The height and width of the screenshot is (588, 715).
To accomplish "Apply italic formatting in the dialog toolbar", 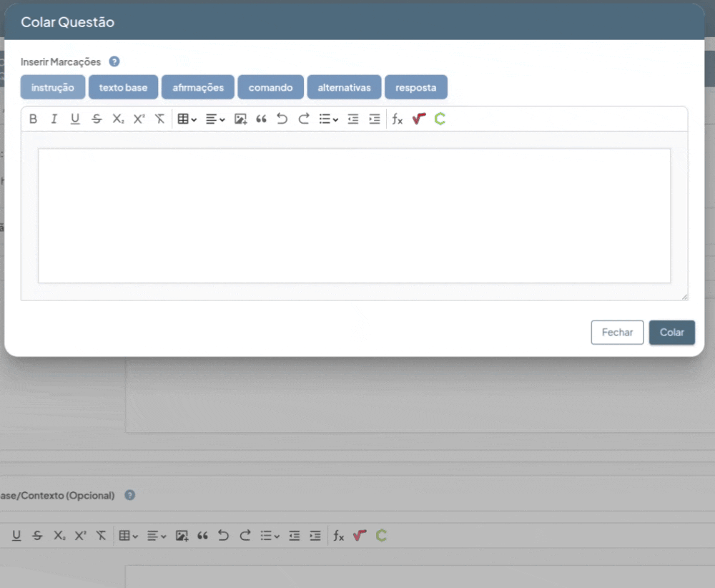I will pyautogui.click(x=54, y=119).
